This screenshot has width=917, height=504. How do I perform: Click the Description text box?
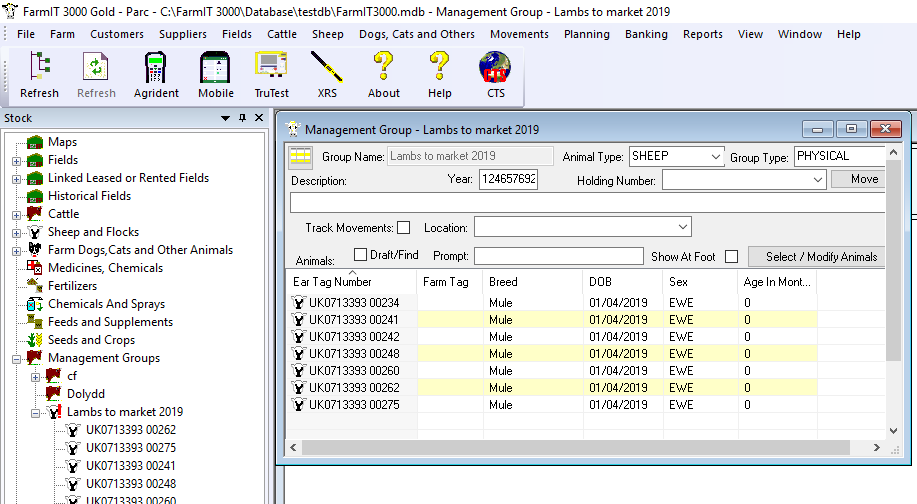click(x=587, y=203)
